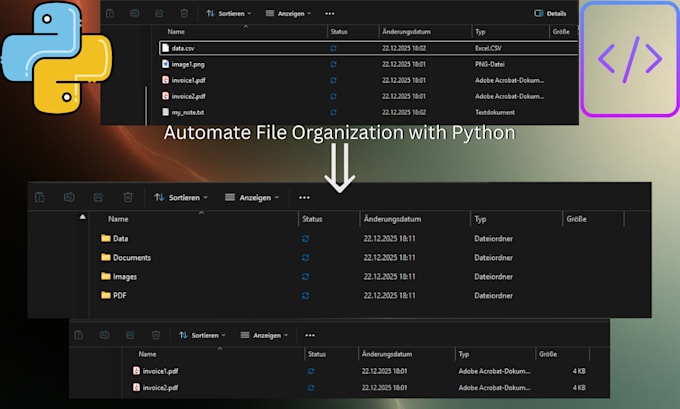Click the delete trash icon in the data.csv window
The width and height of the screenshot is (680, 409).
[x=184, y=13]
